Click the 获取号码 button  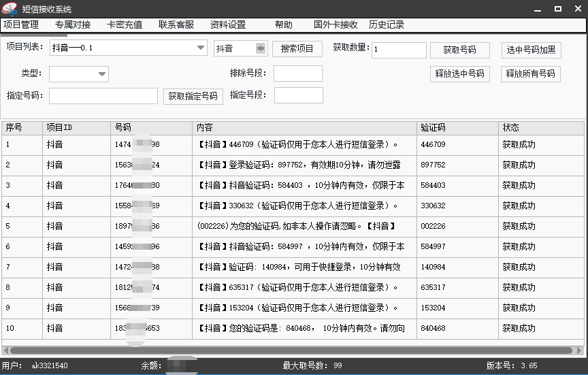[x=459, y=50]
